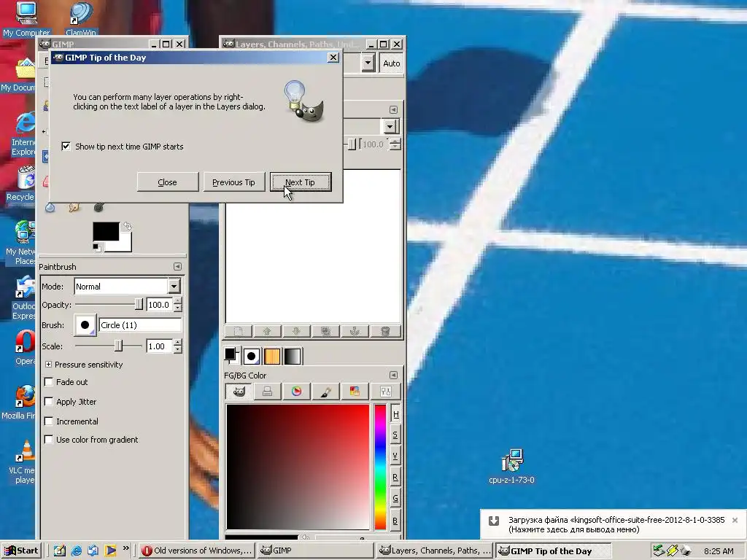
Task: Select the Triangle color wheel selector
Action: 296,392
